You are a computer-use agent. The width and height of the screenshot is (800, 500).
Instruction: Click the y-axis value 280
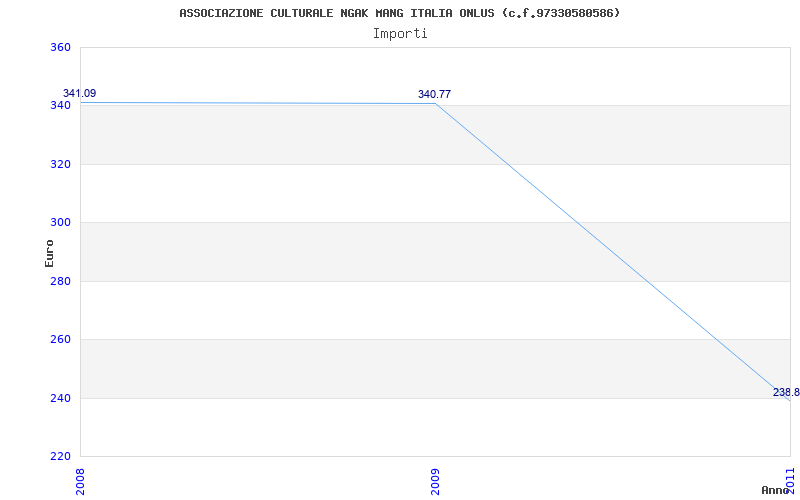pyautogui.click(x=60, y=281)
